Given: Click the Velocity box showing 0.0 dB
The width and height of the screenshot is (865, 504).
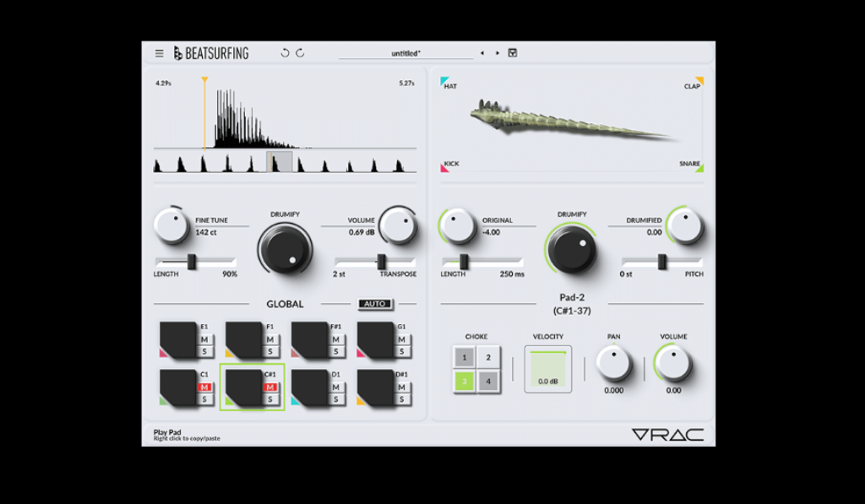Looking at the screenshot, I should point(547,370).
